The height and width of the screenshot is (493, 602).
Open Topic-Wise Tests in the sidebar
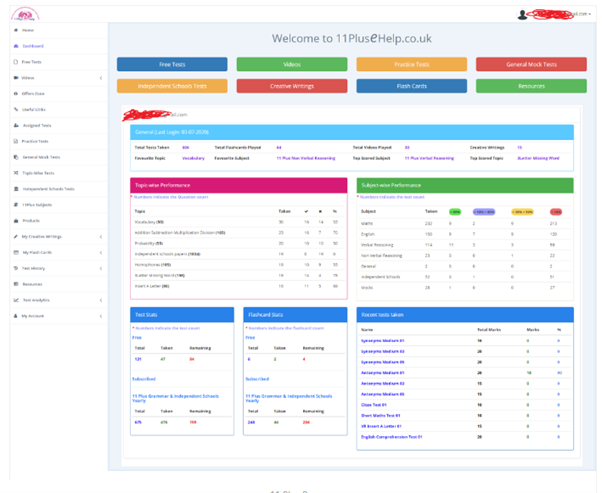(38, 173)
